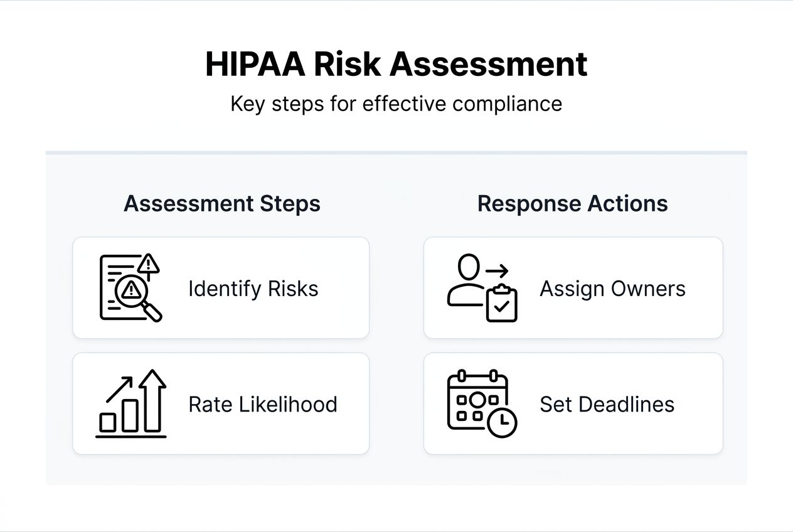Choose the Rate Likelihood text
Screen dimensions: 793x532
pyautogui.click(x=263, y=404)
